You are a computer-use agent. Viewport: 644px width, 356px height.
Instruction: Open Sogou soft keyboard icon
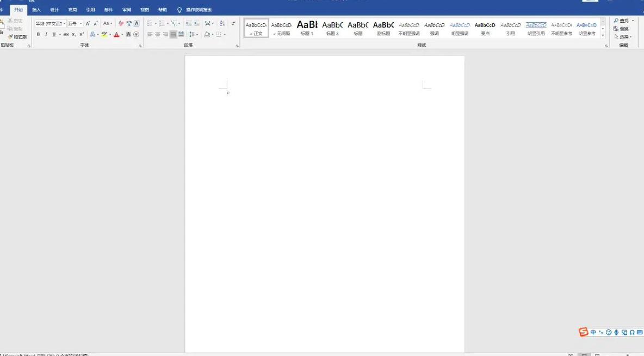click(x=640, y=332)
